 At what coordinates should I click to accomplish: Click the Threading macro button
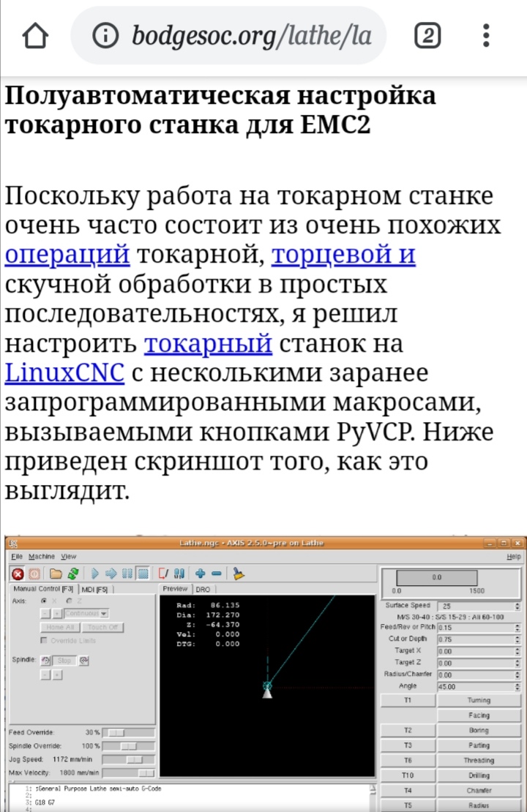coord(479,760)
